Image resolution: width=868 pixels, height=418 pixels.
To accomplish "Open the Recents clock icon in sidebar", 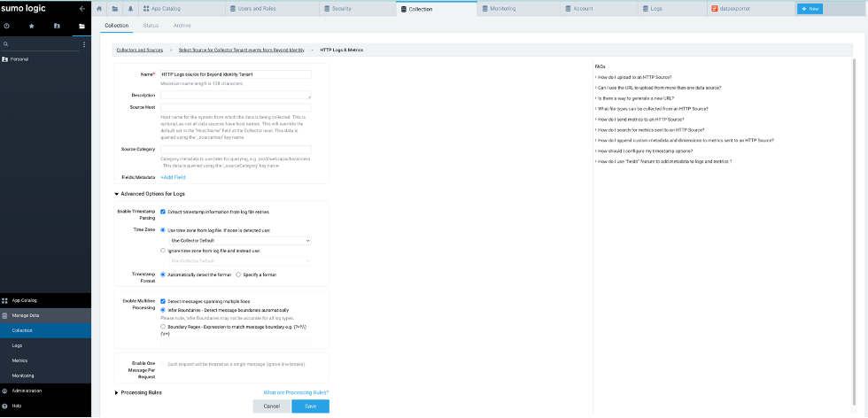I will pos(7,26).
